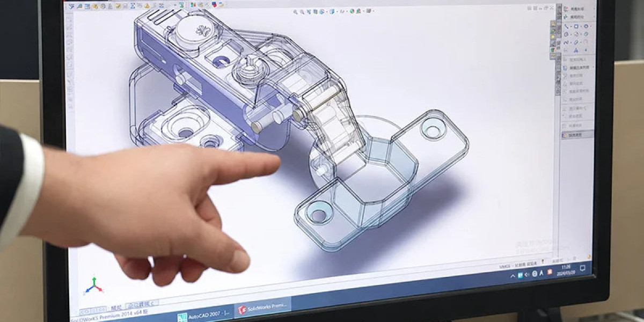Toggle the appearance sphere icon in heads-up toolbar
Screen dimensions: 644x322
coord(352,11)
